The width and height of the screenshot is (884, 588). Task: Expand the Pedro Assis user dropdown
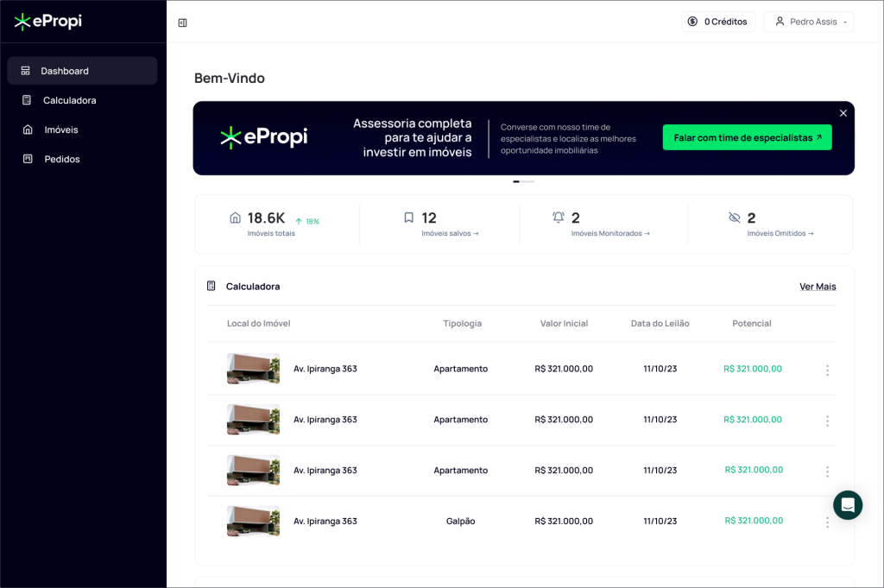[808, 22]
